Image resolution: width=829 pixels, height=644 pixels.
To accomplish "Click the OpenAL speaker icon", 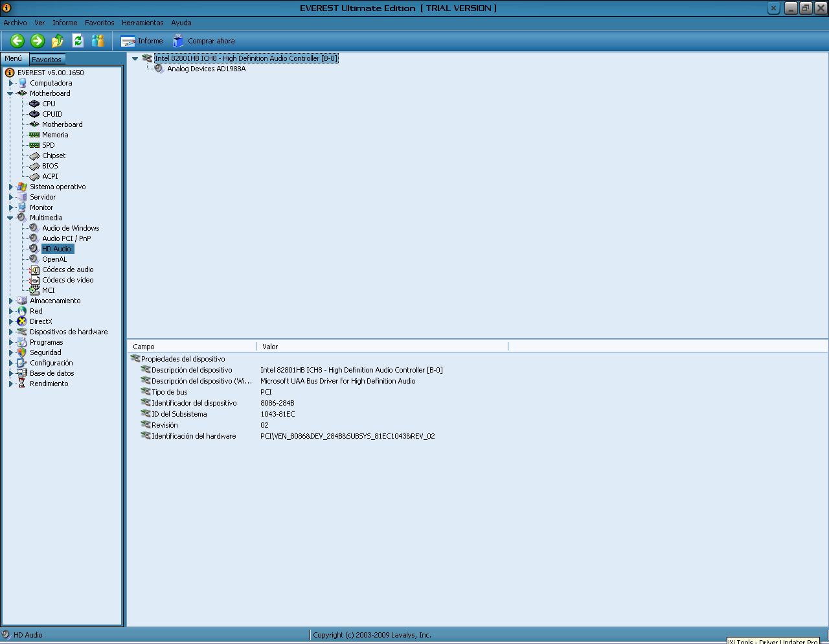I will click(34, 259).
